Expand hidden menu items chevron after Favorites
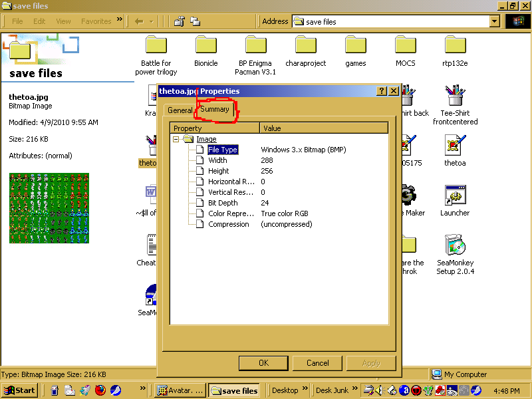Screen dimensions: 532x399 (x=120, y=19)
